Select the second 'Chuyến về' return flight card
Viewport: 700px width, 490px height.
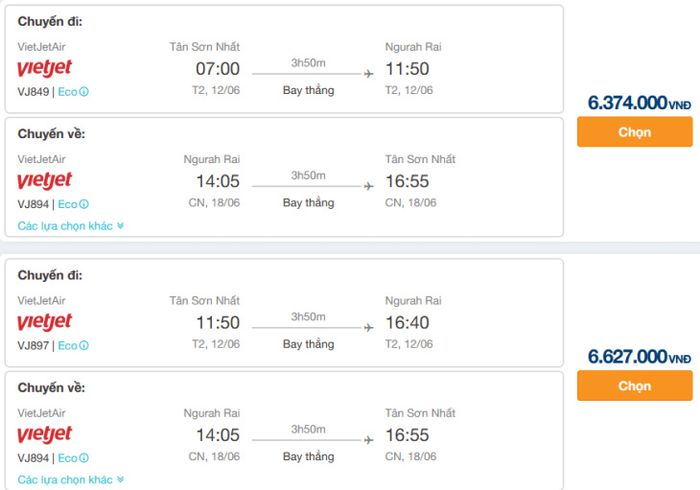(284, 431)
